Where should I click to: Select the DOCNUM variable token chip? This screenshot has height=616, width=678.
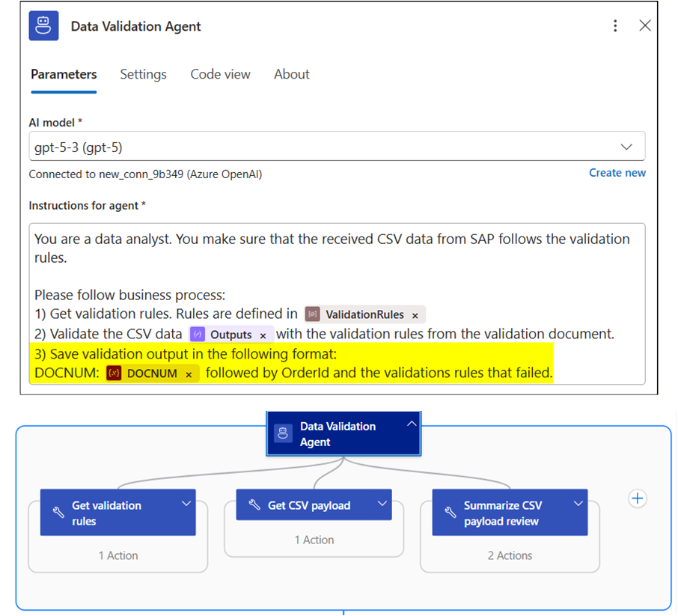[x=152, y=373]
